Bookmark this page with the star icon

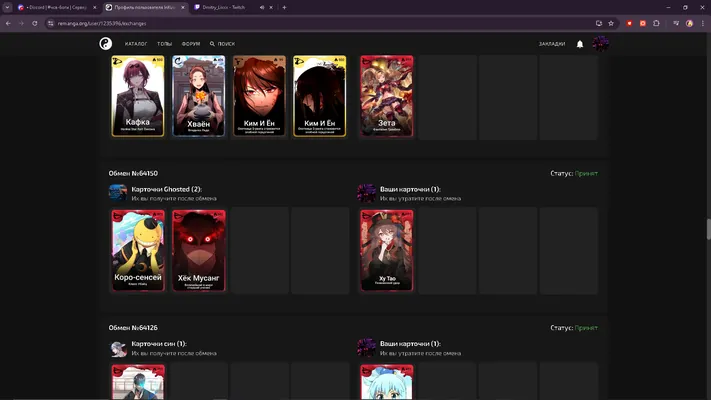611,23
